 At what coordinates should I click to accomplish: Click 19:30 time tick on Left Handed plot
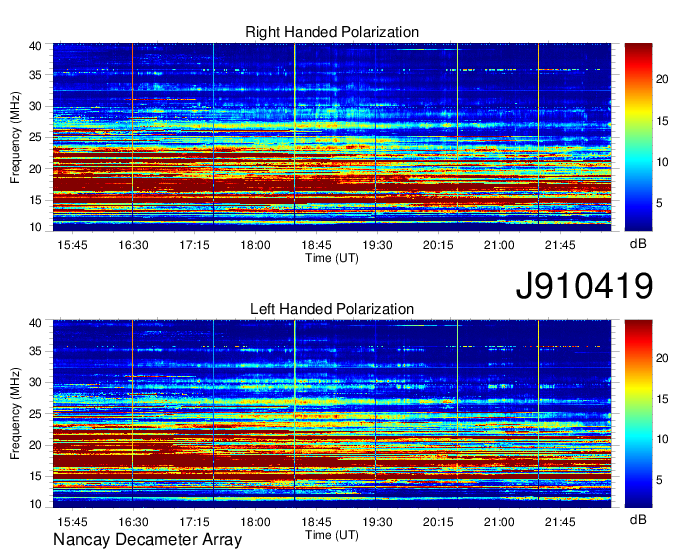pos(377,522)
